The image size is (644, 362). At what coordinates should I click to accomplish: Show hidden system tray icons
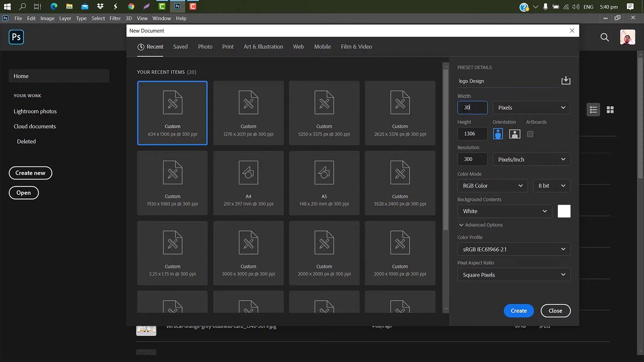click(x=536, y=7)
